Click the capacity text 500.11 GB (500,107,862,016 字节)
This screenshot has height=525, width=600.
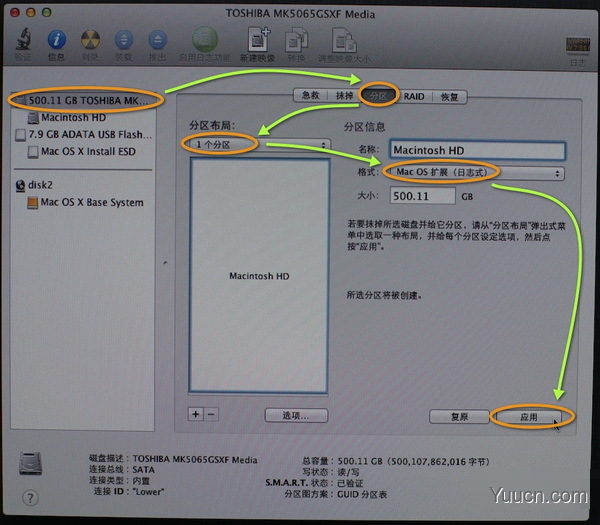pyautogui.click(x=414, y=461)
